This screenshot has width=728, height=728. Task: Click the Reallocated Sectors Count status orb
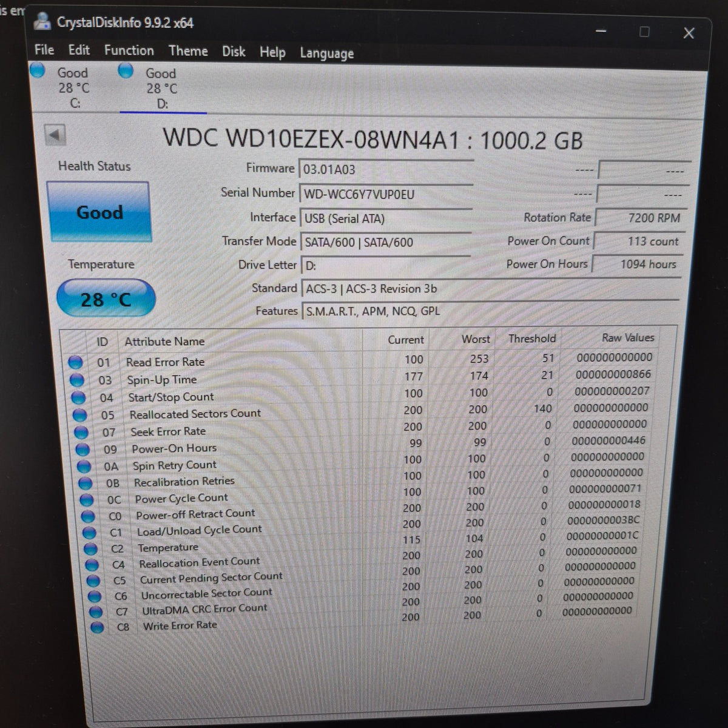tap(79, 415)
